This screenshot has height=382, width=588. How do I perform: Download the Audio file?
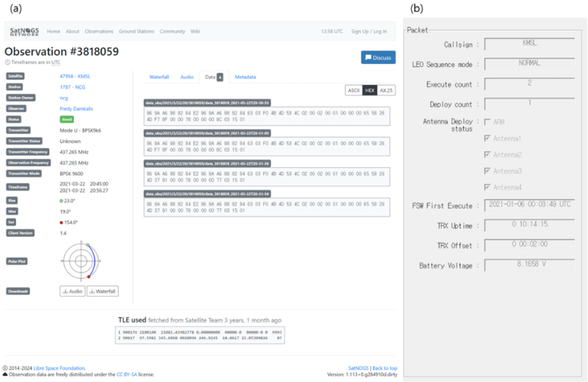pos(73,291)
